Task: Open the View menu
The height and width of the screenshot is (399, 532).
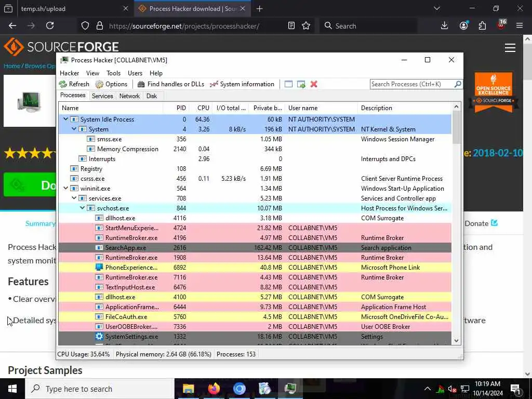Action: pyautogui.click(x=92, y=73)
